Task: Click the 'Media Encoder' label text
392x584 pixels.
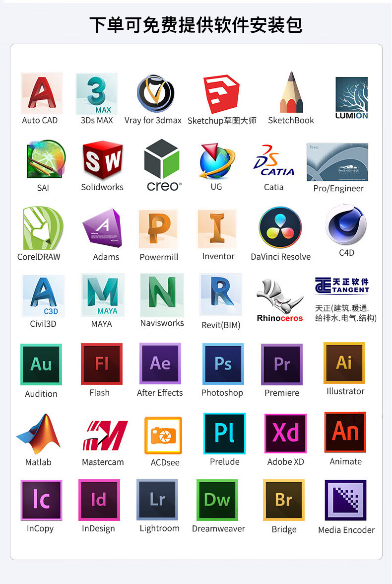Action: (346, 529)
